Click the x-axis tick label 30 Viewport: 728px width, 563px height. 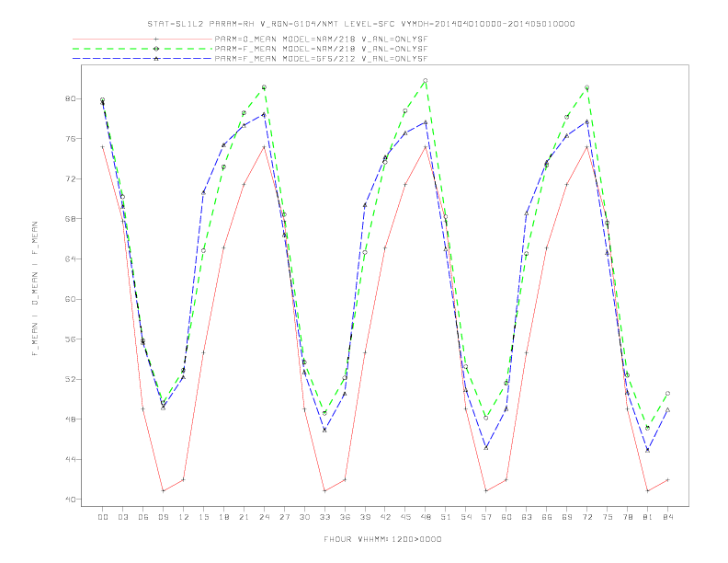304,517
